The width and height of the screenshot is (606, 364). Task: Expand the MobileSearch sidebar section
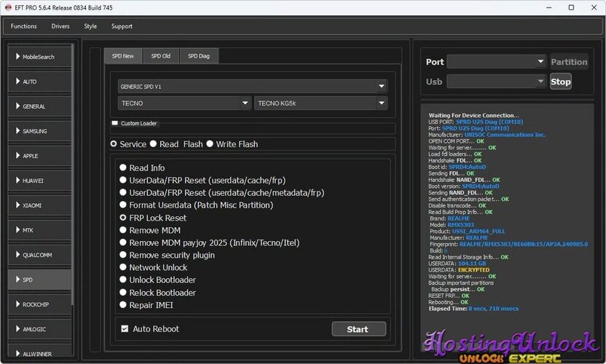[x=39, y=57]
